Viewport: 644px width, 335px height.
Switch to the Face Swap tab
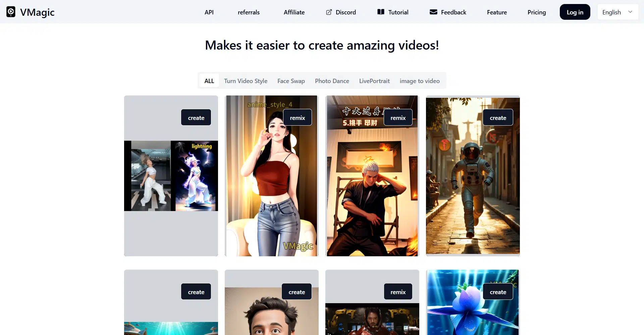[x=291, y=81]
